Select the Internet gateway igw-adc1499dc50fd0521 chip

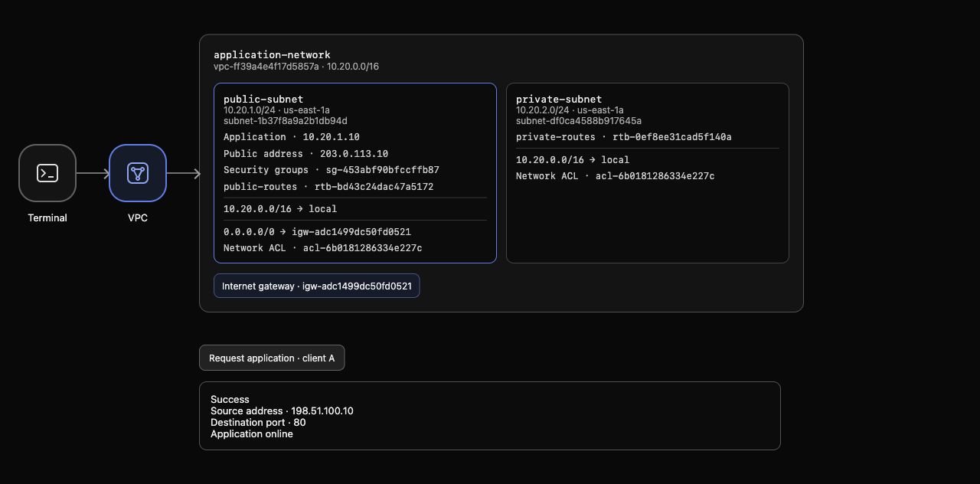pyautogui.click(x=317, y=286)
